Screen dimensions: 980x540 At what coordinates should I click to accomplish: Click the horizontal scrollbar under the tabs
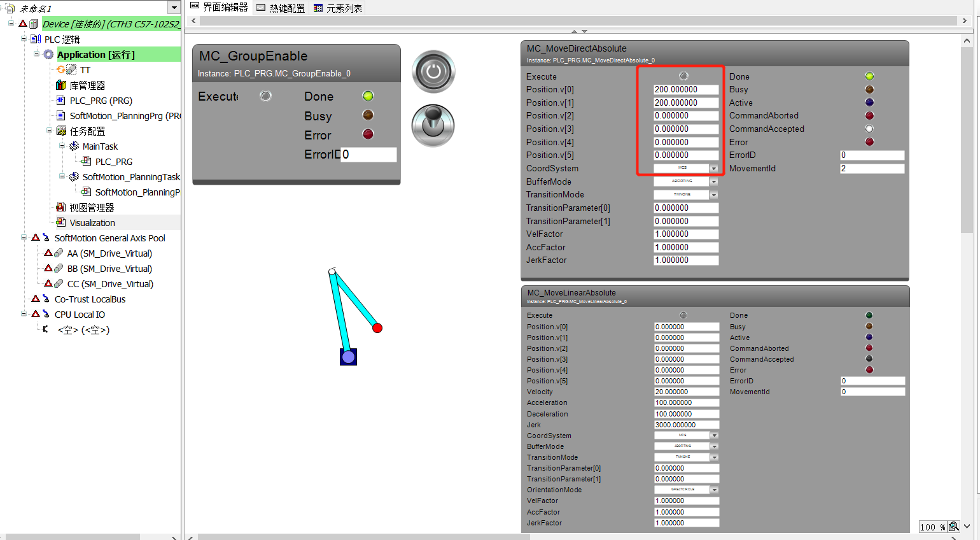pos(578,20)
